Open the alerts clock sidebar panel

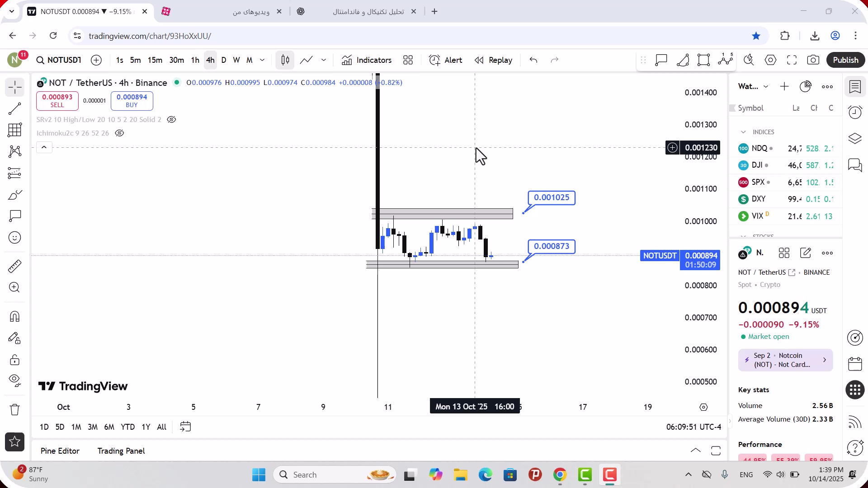click(855, 112)
